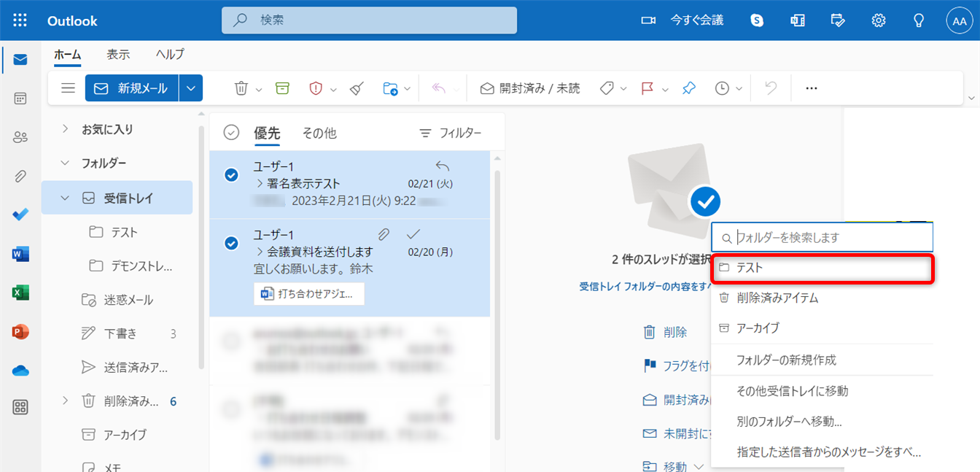Click the フォルダーを検索します input field
The image size is (980, 472).
pos(831,237)
